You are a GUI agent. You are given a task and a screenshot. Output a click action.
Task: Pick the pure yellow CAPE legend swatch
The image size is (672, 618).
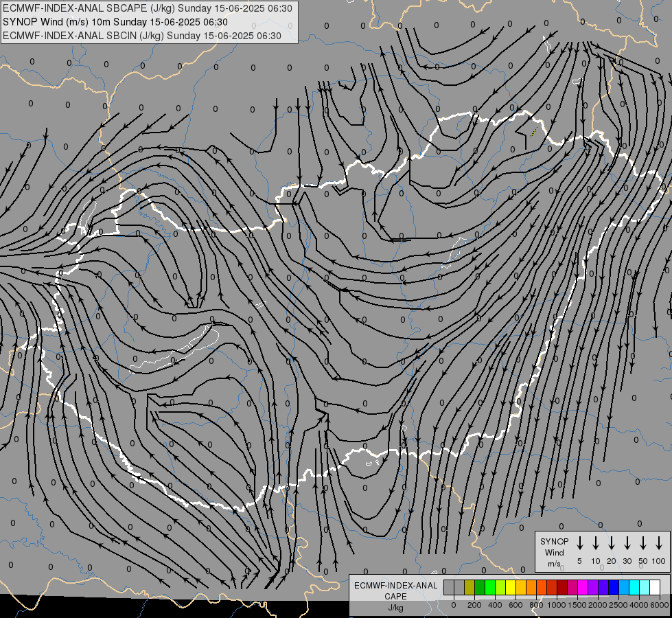[511, 587]
